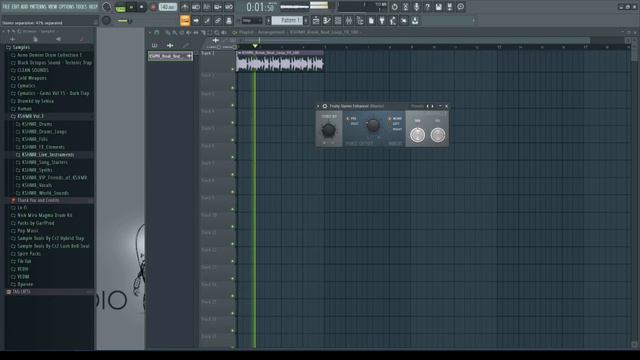Viewport: 640px width, 360px height.
Task: Open the PATTERNS menu
Action: 38,7
